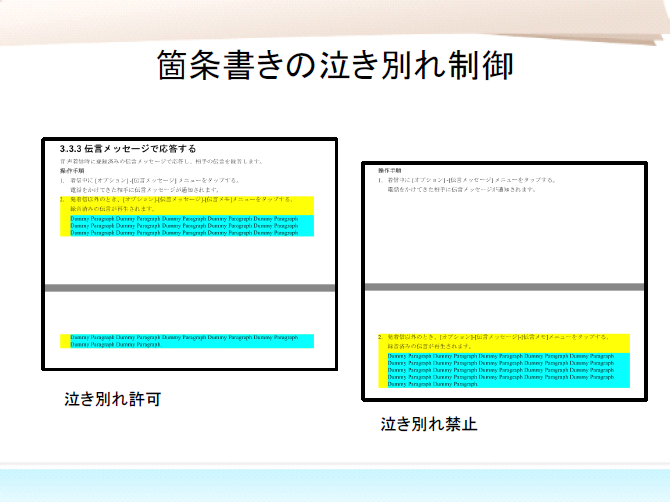The width and height of the screenshot is (671, 503).
Task: Click the slide title 箇条書きの泣き別れ制御
Action: pyautogui.click(x=336, y=66)
